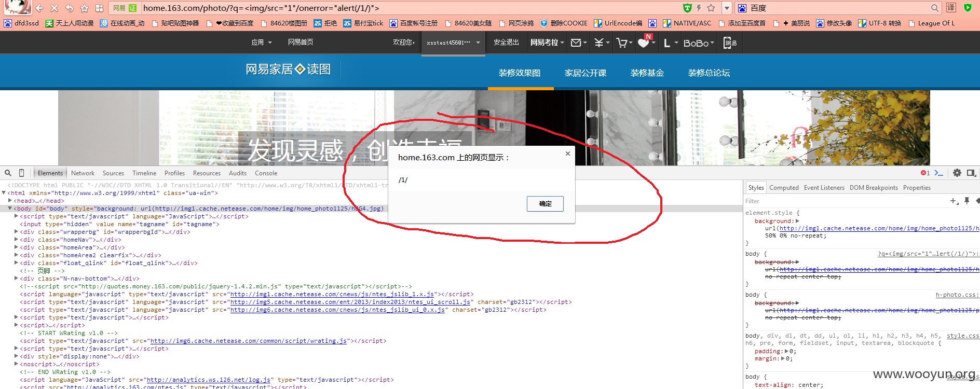Click the 网易家居 读图 logo

pos(288,69)
